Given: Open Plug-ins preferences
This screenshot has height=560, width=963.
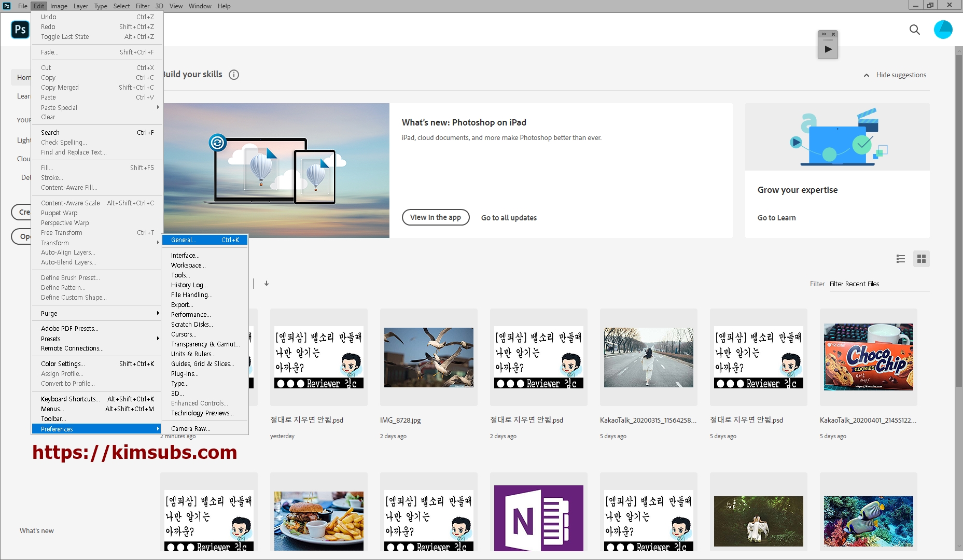Looking at the screenshot, I should [x=205, y=374].
